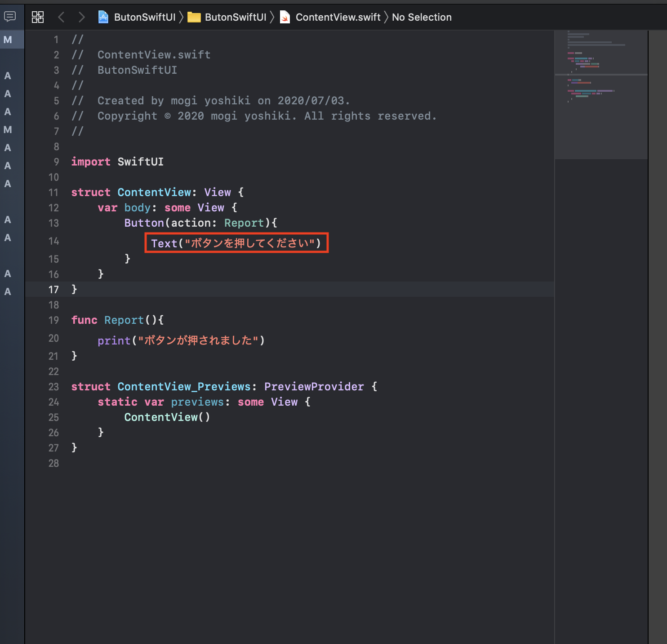Image resolution: width=667 pixels, height=644 pixels.
Task: Open ButonSwiftUI project breadcrumb menu
Action: pyautogui.click(x=145, y=17)
